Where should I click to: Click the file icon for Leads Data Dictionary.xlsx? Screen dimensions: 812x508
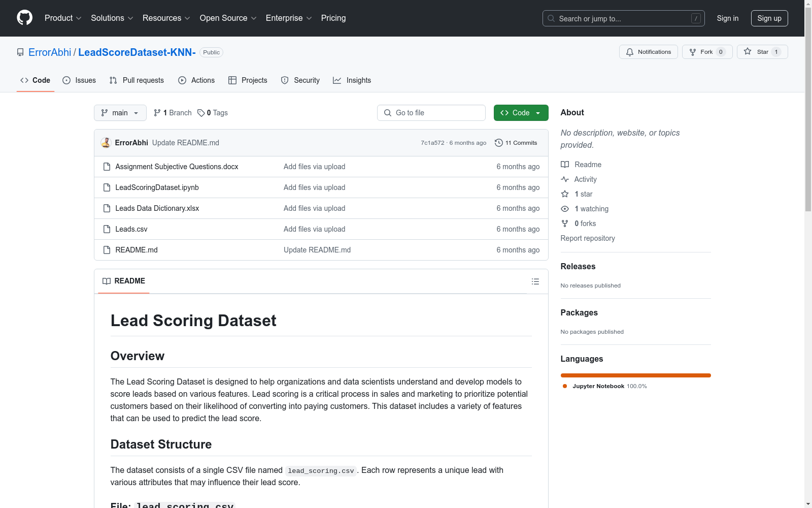coord(107,208)
